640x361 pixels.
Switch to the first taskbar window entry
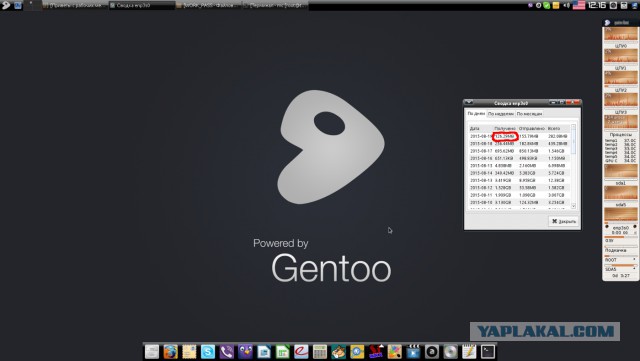point(75,5)
